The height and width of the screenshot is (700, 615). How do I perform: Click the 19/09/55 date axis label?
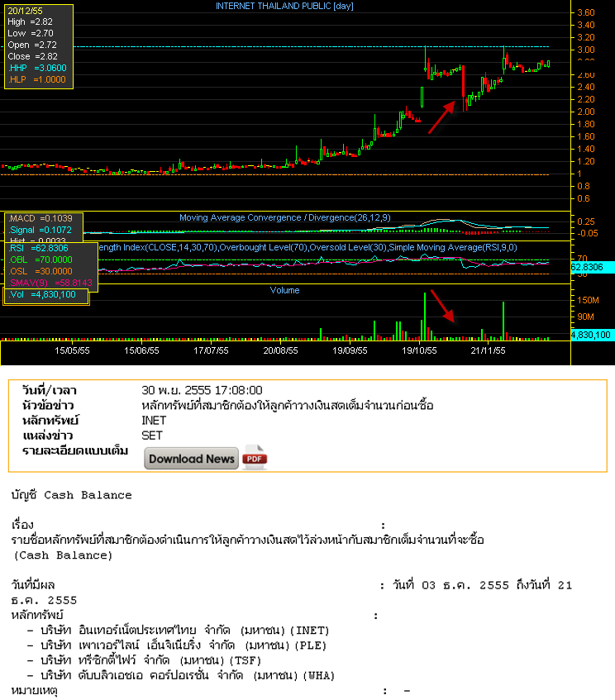pyautogui.click(x=350, y=350)
